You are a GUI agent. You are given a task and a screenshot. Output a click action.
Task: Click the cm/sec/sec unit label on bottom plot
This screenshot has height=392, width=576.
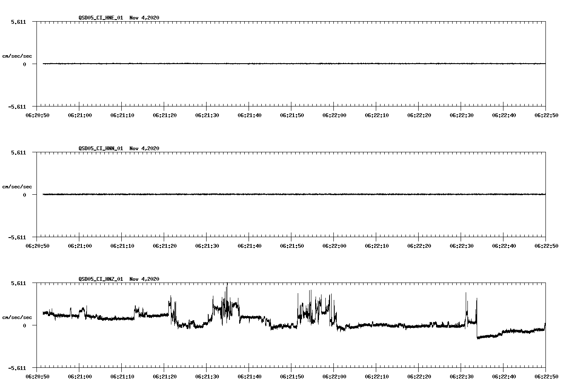coord(18,316)
